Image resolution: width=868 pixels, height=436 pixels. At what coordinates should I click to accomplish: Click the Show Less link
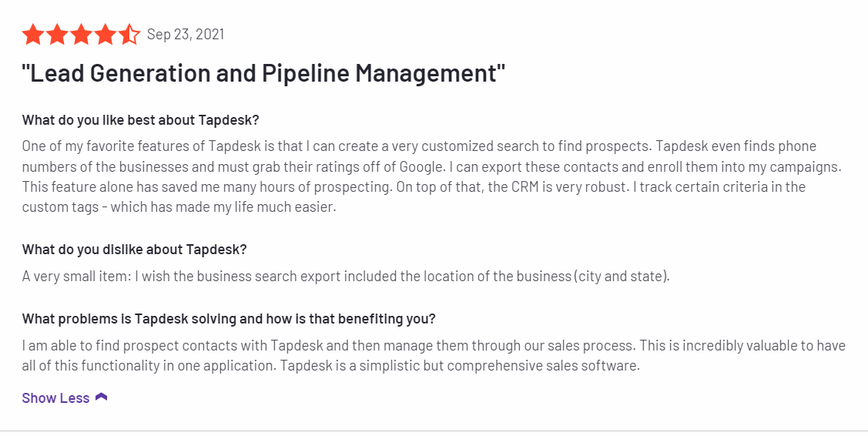click(55, 398)
